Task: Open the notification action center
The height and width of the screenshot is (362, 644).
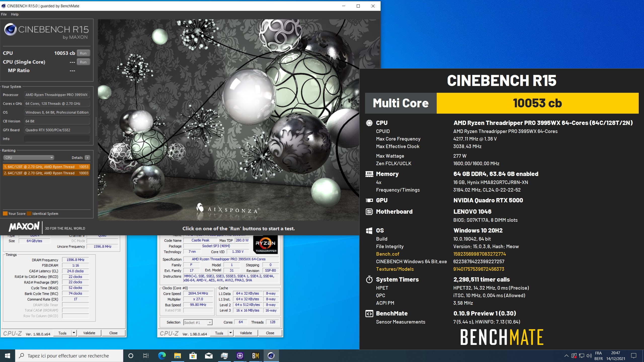Action: pyautogui.click(x=634, y=356)
